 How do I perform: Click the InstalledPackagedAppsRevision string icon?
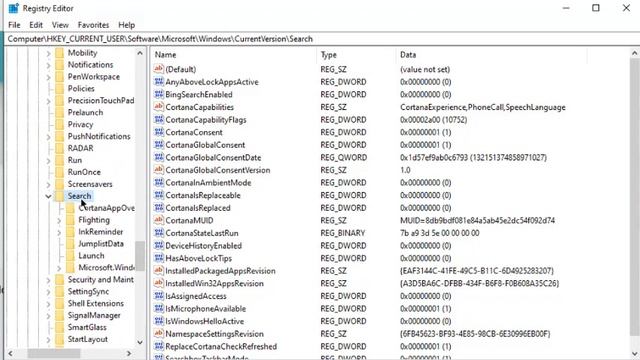click(159, 271)
